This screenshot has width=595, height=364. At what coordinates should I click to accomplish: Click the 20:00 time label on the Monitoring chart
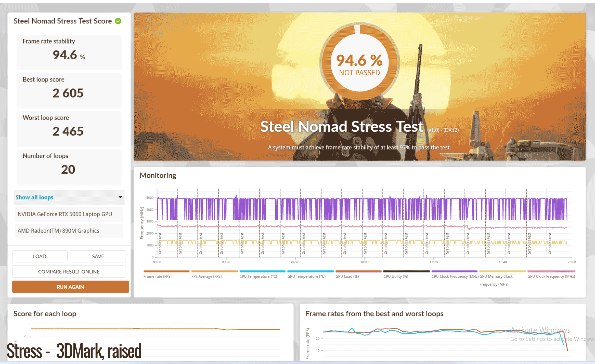[572, 262]
